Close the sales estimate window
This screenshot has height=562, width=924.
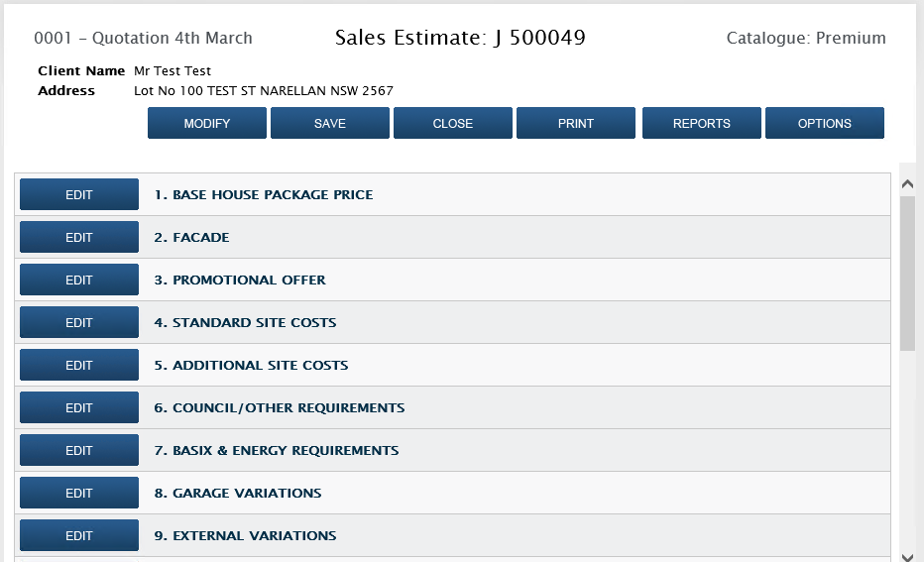click(x=452, y=123)
